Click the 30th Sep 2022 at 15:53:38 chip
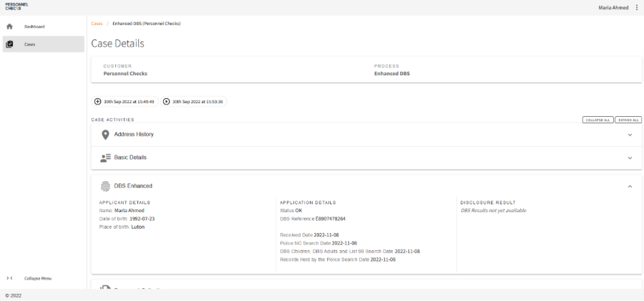644x301 pixels. tap(193, 102)
